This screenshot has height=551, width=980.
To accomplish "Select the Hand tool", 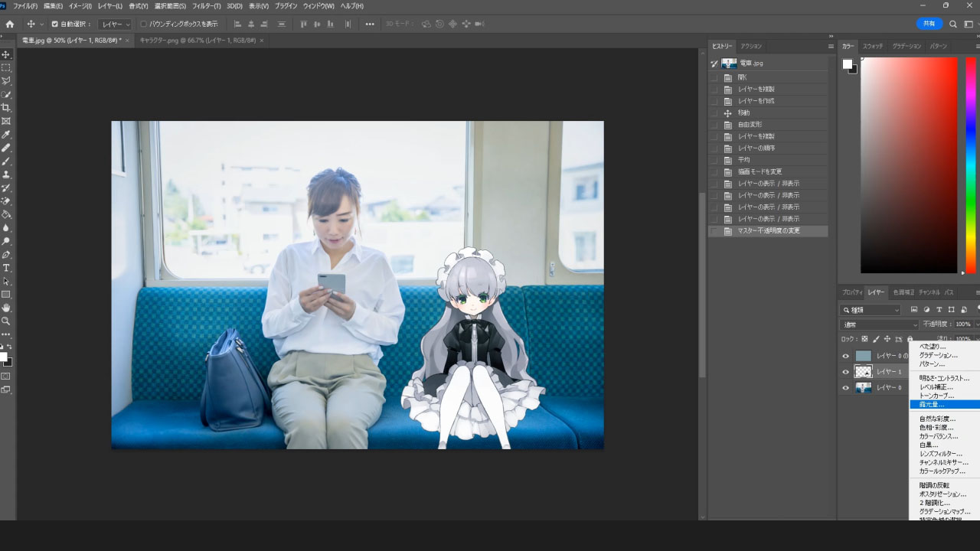I will point(6,308).
